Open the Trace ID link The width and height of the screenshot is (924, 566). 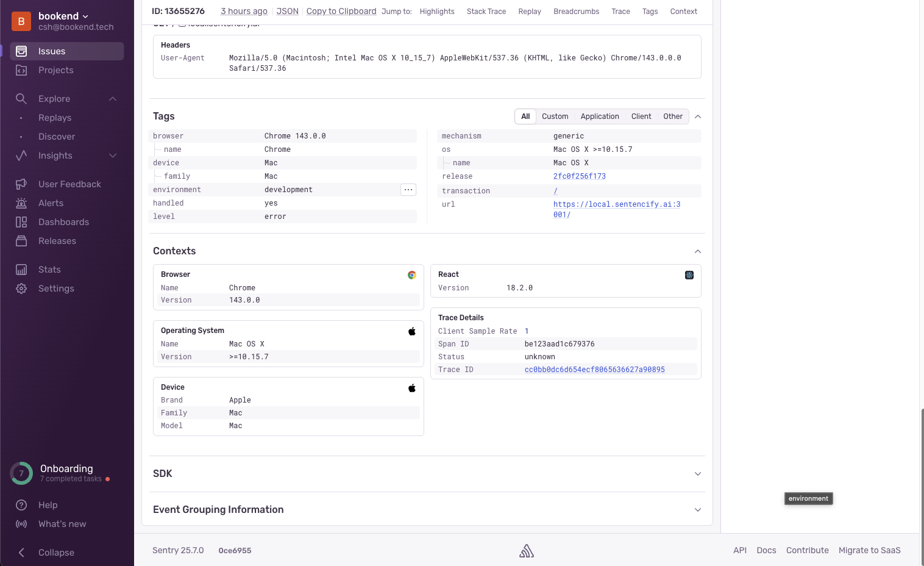pos(594,370)
